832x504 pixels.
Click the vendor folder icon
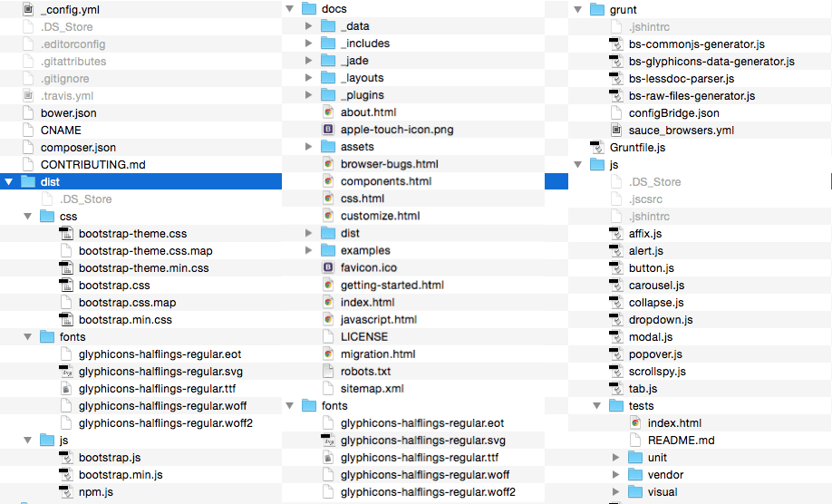tap(635, 474)
